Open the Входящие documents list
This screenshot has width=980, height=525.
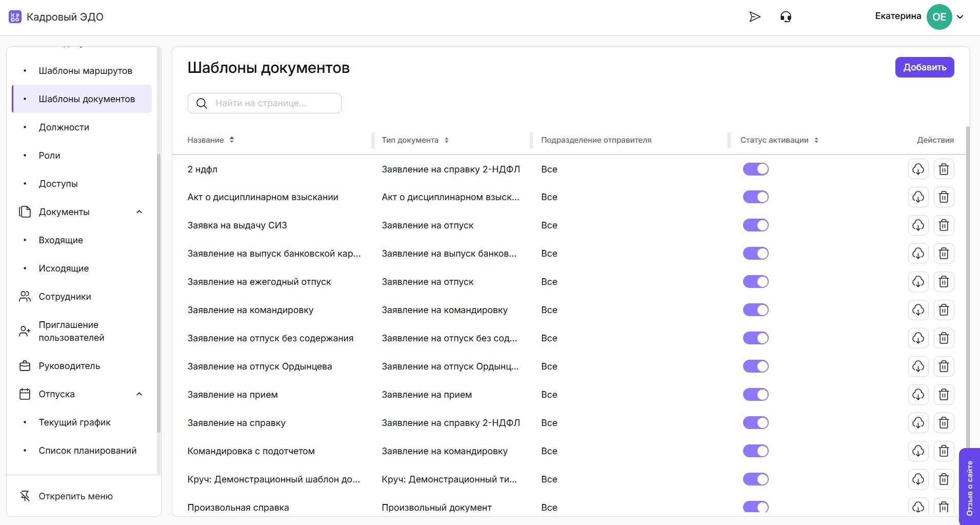pos(61,240)
